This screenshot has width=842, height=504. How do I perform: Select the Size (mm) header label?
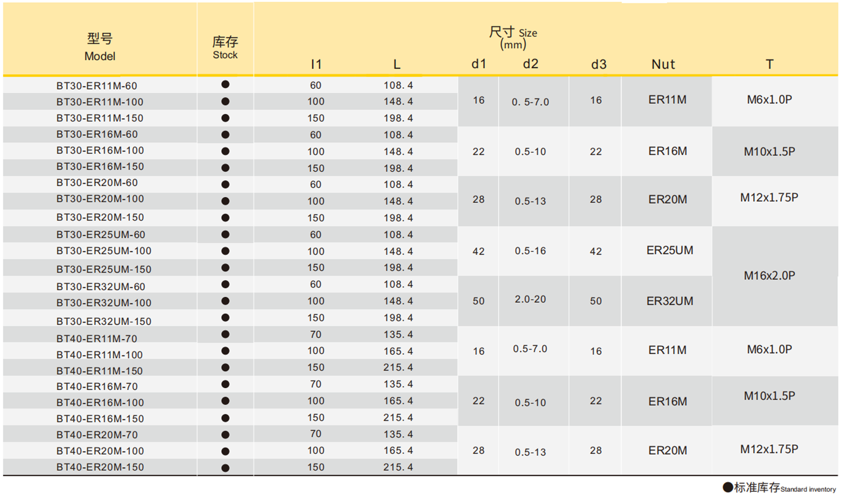(513, 38)
